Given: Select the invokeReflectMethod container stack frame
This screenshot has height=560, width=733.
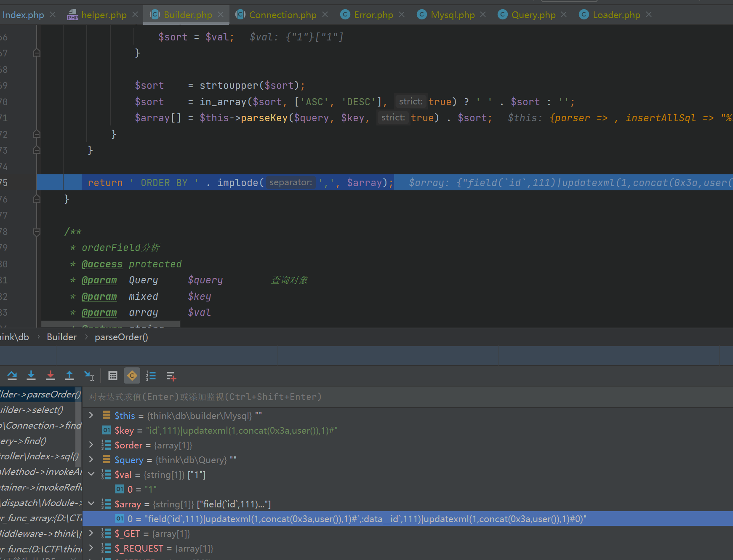Looking at the screenshot, I should point(41,488).
